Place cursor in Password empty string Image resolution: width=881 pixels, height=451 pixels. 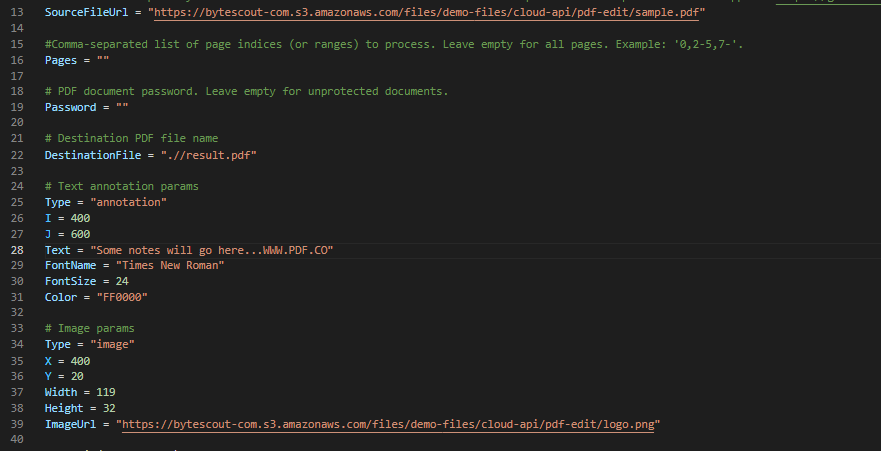122,107
